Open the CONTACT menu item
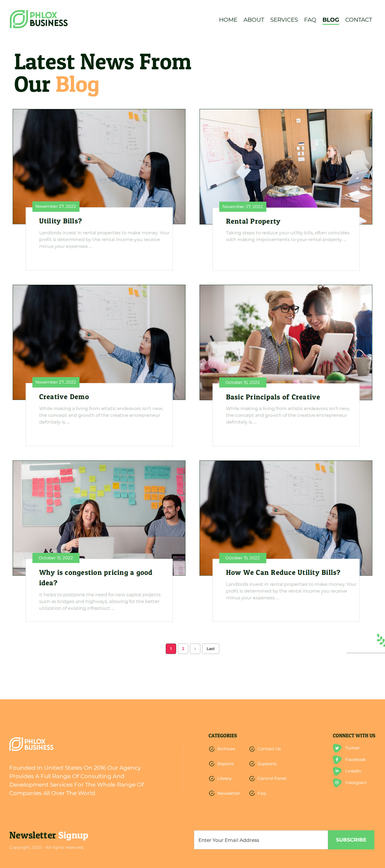Viewport: 385px width, 868px height. point(359,20)
